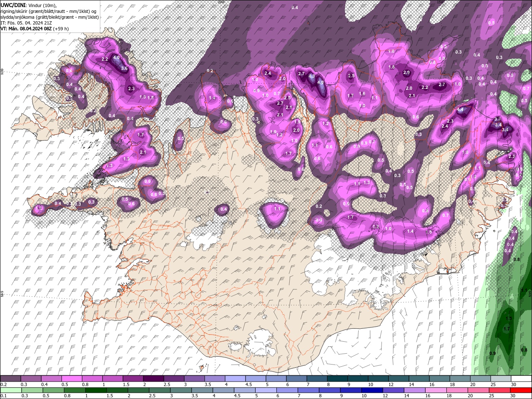
Task: Select the 0.1 label under the rain legend
Action: point(3,396)
